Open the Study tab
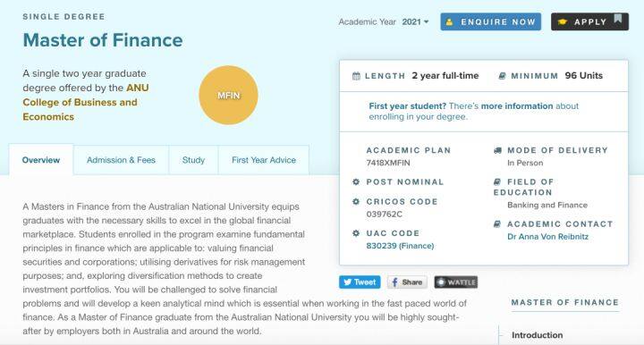644x345 pixels. (x=193, y=160)
